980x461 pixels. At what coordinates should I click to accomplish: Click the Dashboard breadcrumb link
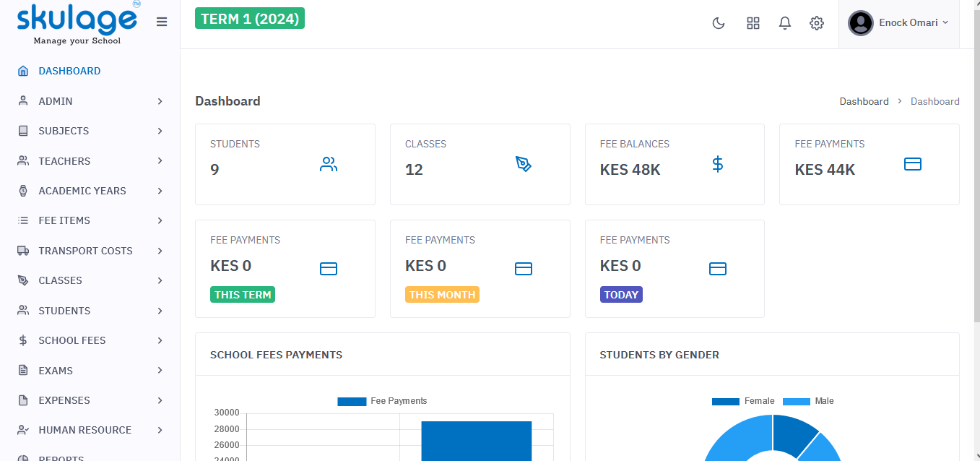(864, 101)
